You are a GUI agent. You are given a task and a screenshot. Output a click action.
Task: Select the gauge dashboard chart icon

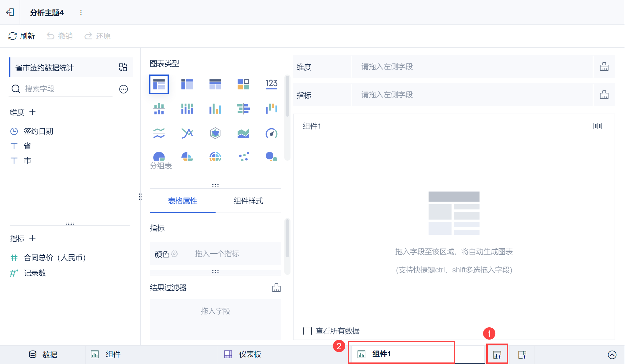pos(271,133)
